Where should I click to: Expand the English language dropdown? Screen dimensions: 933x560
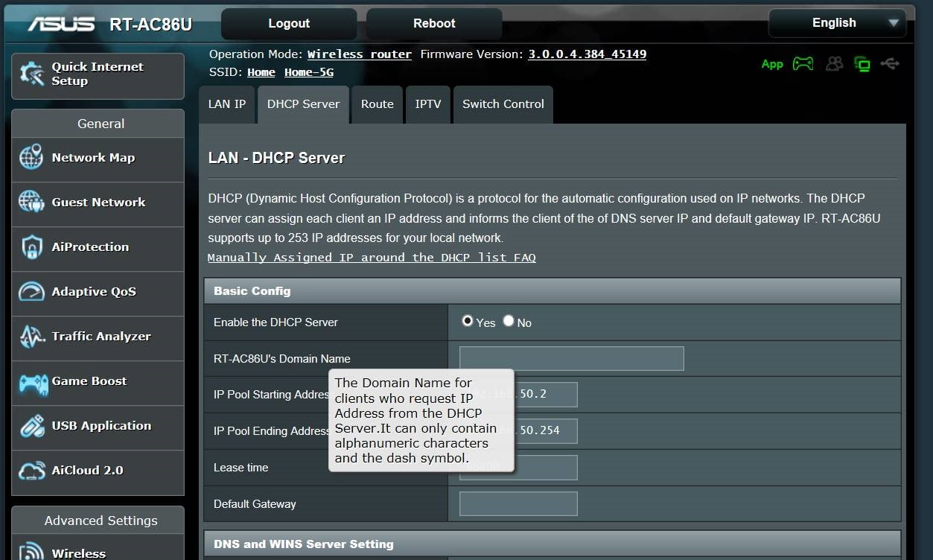coord(837,23)
